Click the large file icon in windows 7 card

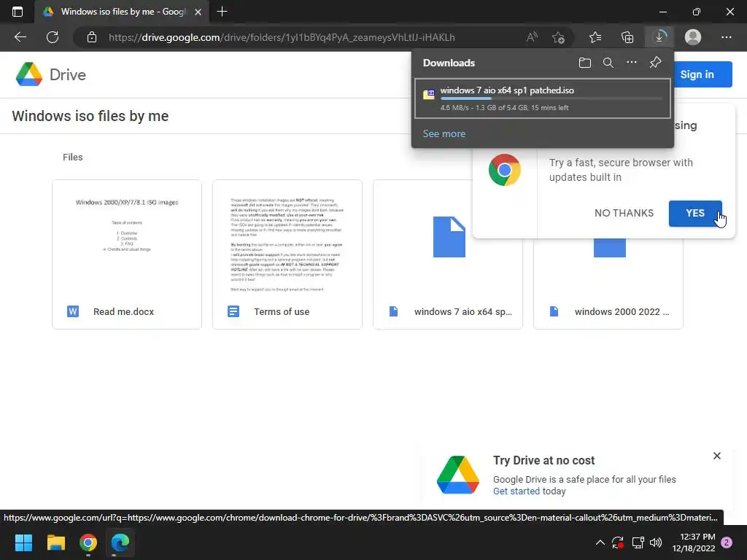tap(449, 237)
